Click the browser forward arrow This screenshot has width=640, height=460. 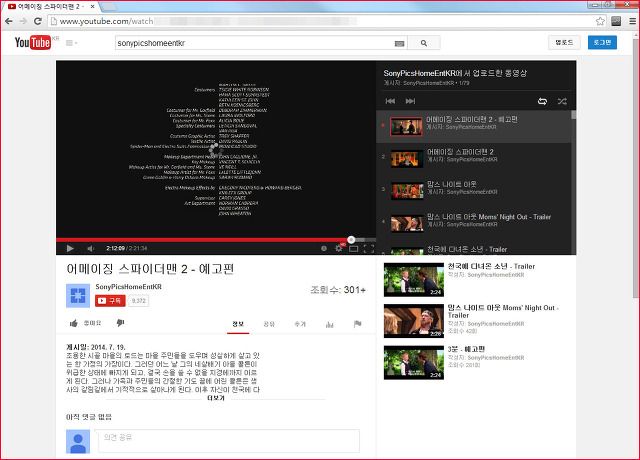[23, 21]
